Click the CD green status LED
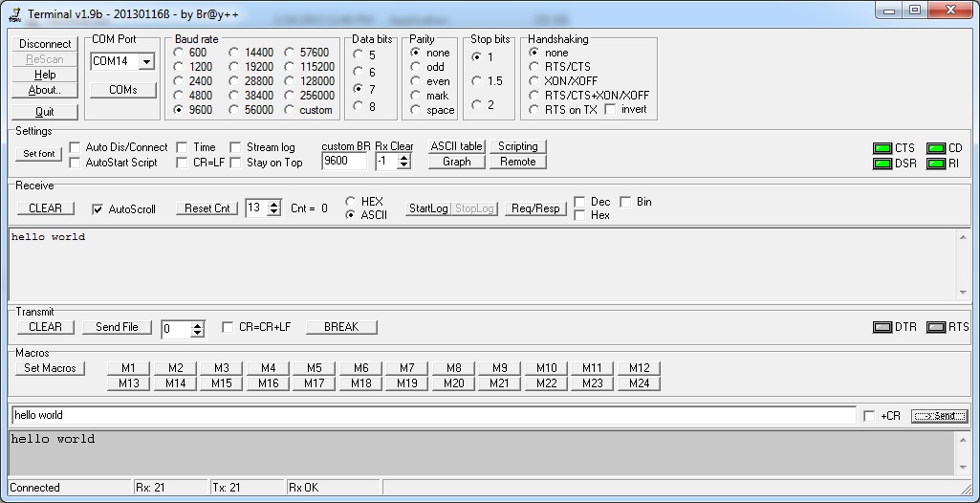 point(936,148)
